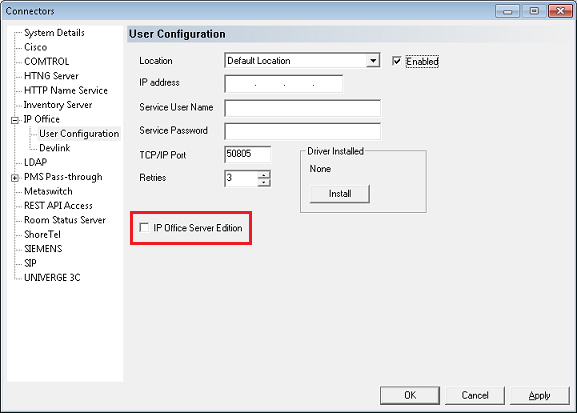Select the REST API Access item
This screenshot has height=413, width=577.
click(58, 205)
